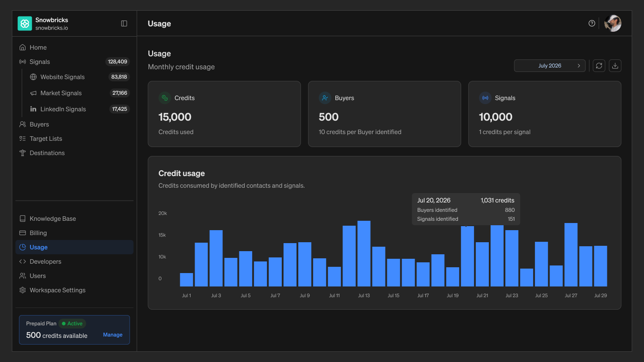Open the July 2026 month selector

click(x=550, y=66)
